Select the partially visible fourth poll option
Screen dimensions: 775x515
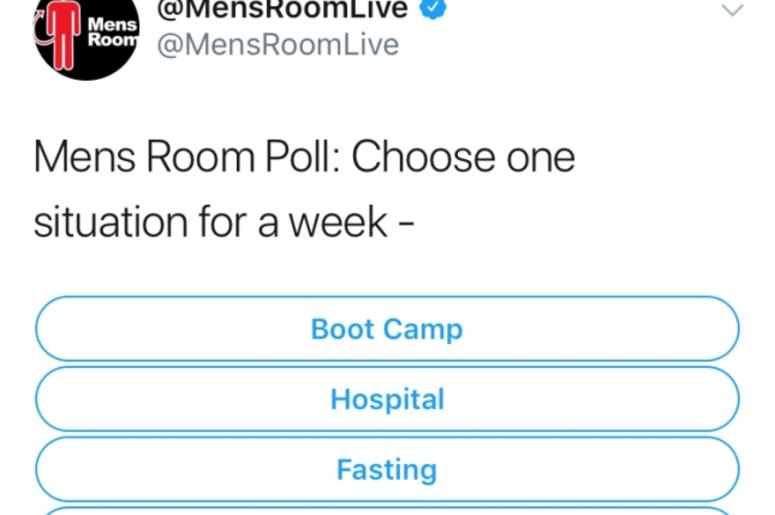click(388, 511)
